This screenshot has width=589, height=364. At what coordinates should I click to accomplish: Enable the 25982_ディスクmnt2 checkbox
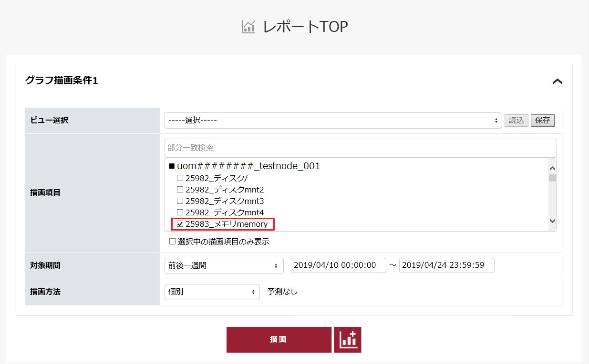point(180,190)
